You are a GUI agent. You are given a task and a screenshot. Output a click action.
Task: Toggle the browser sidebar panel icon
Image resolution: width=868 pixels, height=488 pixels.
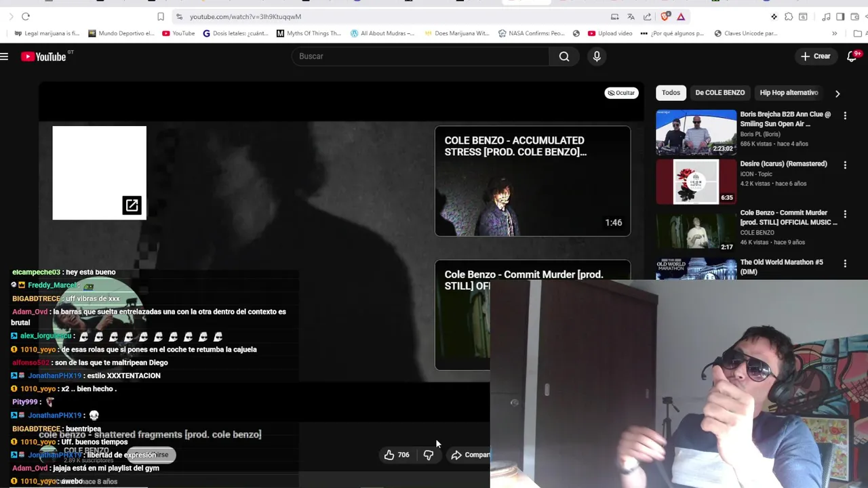840,16
